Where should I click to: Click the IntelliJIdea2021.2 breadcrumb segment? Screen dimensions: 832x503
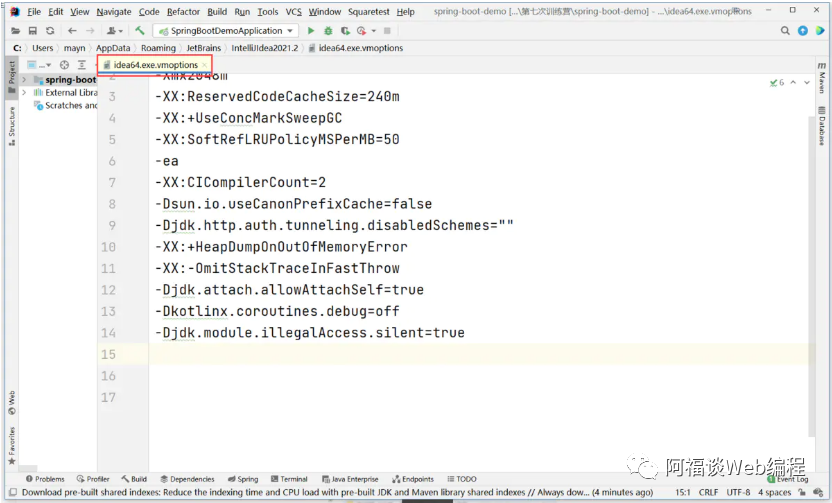265,48
